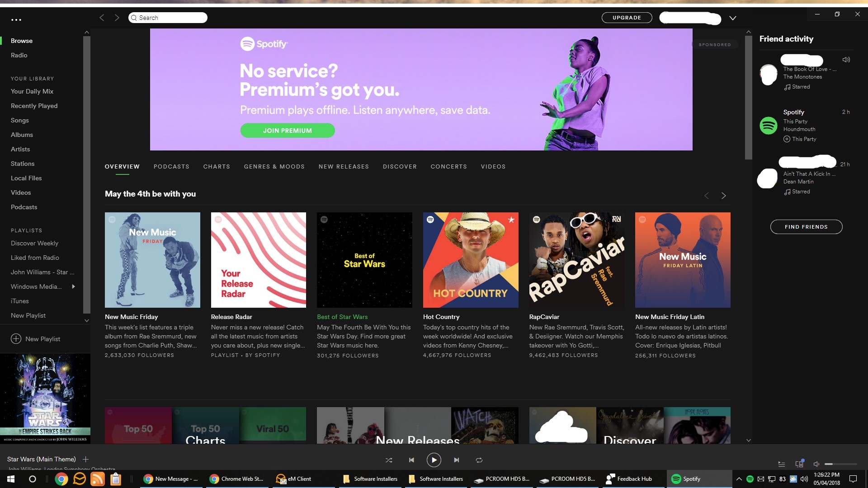Click the Skip Previous icon

411,460
